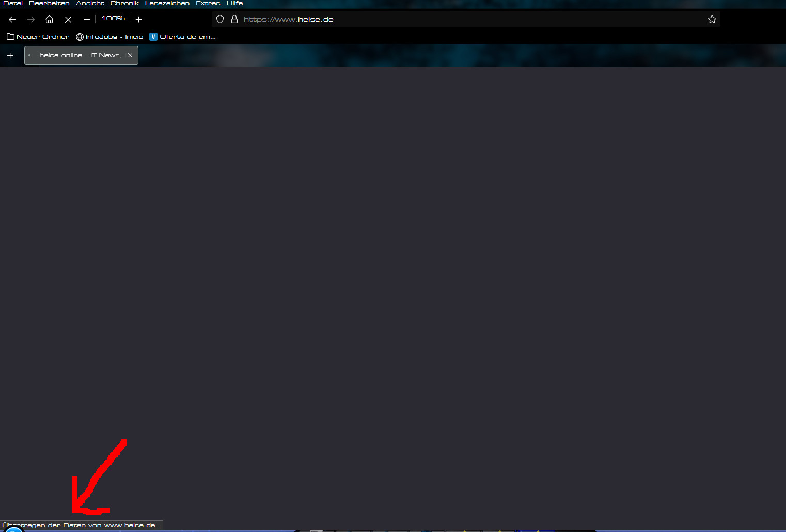Viewport: 786px width, 532px height.
Task: Open a new tab
Action: [x=10, y=56]
